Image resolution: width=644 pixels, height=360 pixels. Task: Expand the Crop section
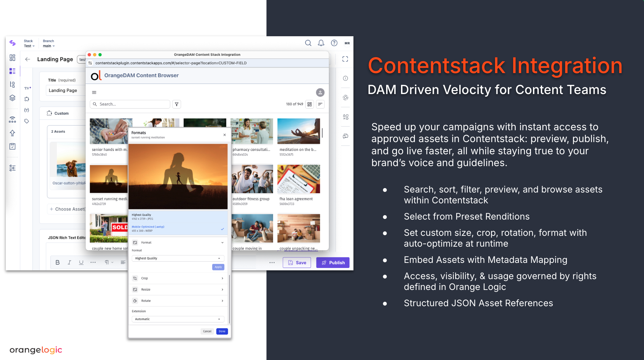pyautogui.click(x=178, y=278)
